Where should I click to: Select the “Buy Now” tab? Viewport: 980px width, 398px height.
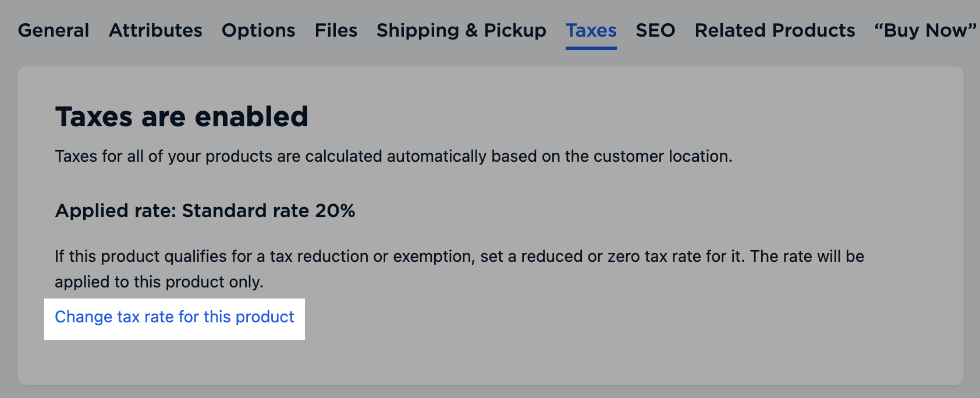pyautogui.click(x=923, y=30)
